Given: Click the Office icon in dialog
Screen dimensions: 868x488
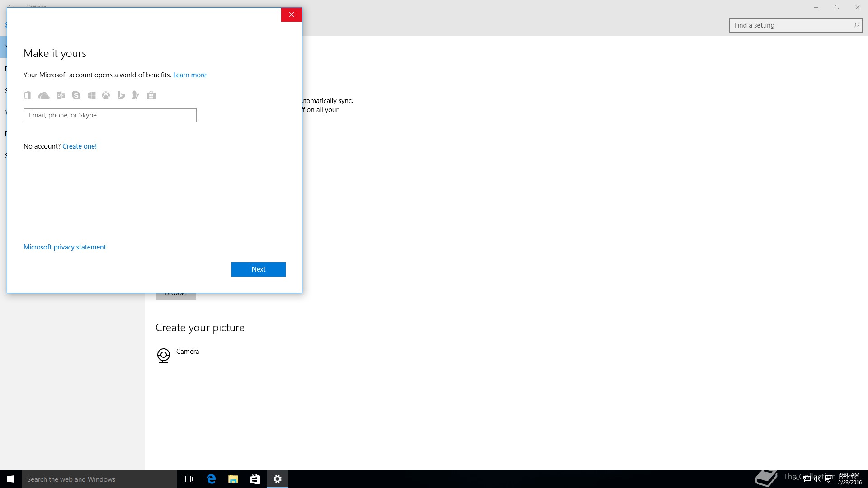Looking at the screenshot, I should click(27, 95).
